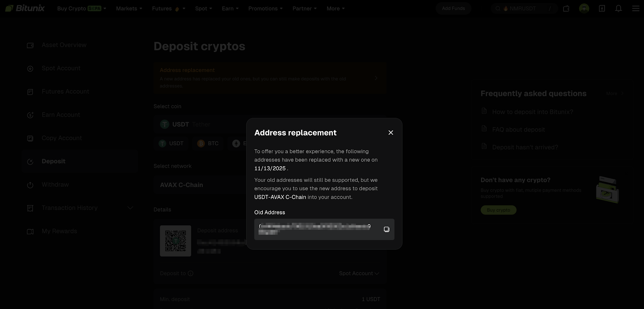Go to Copy Account

pyautogui.click(x=62, y=138)
